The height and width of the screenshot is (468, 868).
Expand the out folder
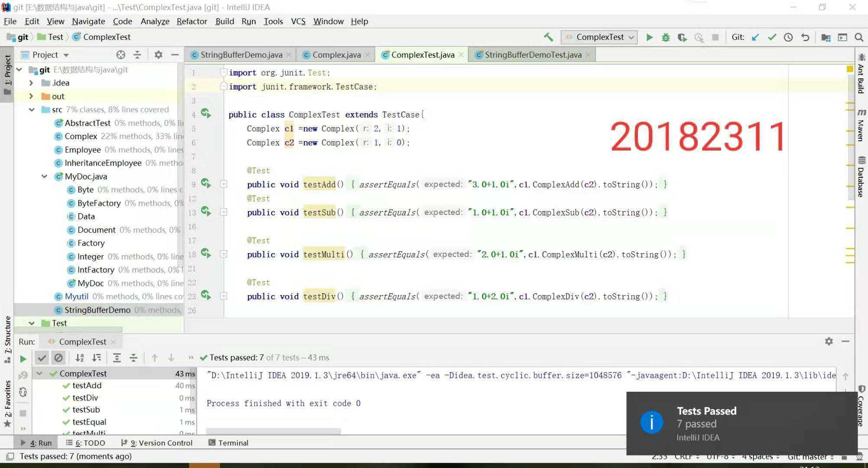click(31, 96)
